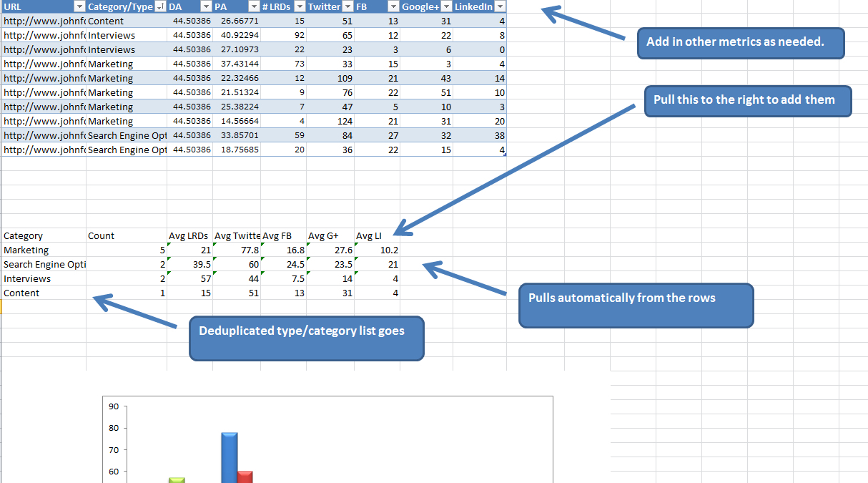
Task: Select the "Deduplicated type/category list goes" callout
Action: 306,336
